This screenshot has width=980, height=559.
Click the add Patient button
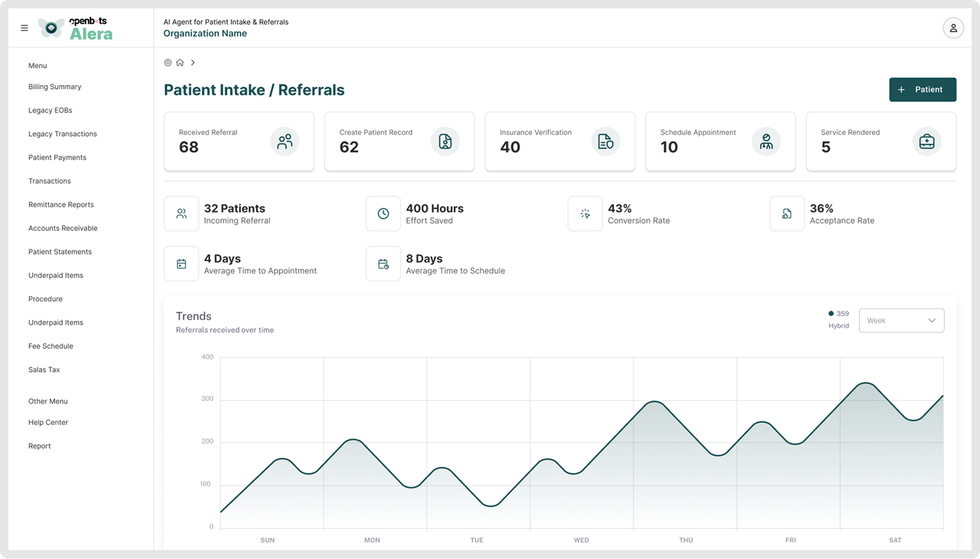tap(922, 90)
